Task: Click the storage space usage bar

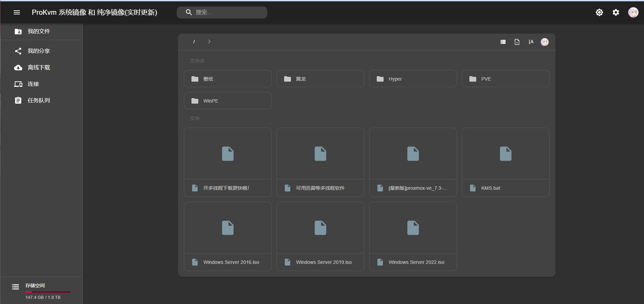Action: point(48,292)
